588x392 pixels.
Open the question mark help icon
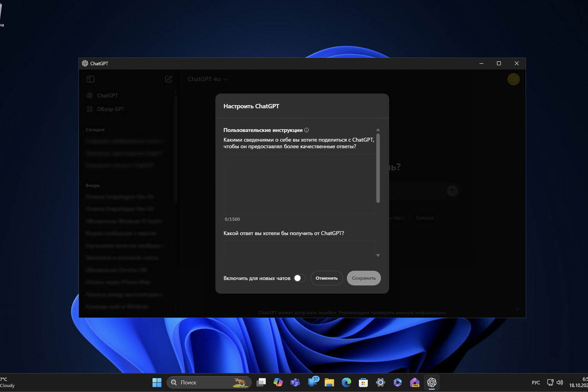517,310
